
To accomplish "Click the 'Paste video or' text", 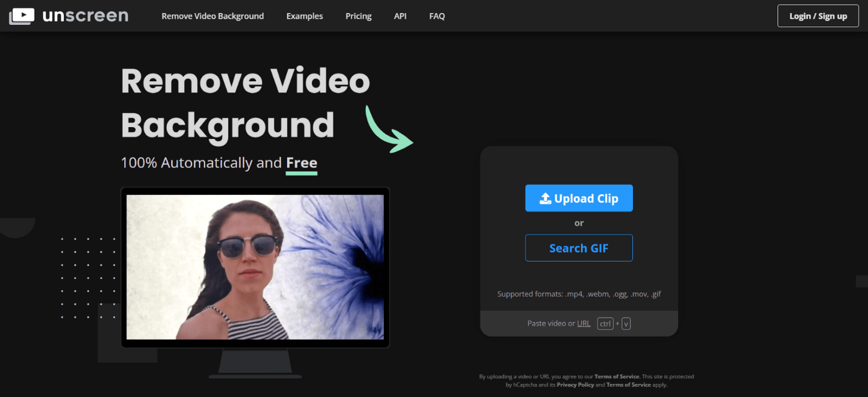I will coord(551,323).
